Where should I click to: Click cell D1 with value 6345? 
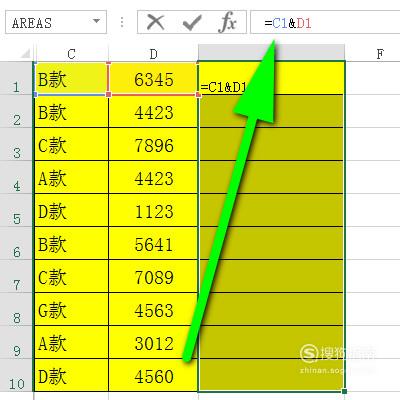(153, 79)
